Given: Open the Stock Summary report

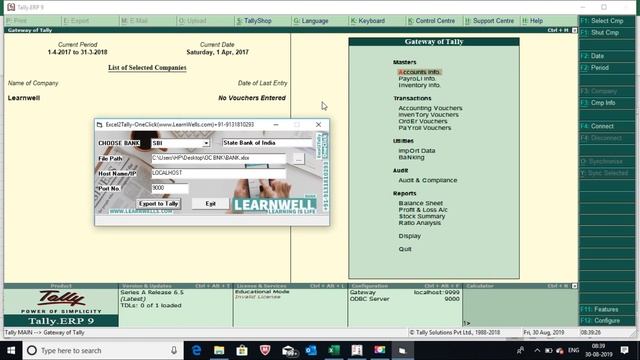Looking at the screenshot, I should coord(422,216).
